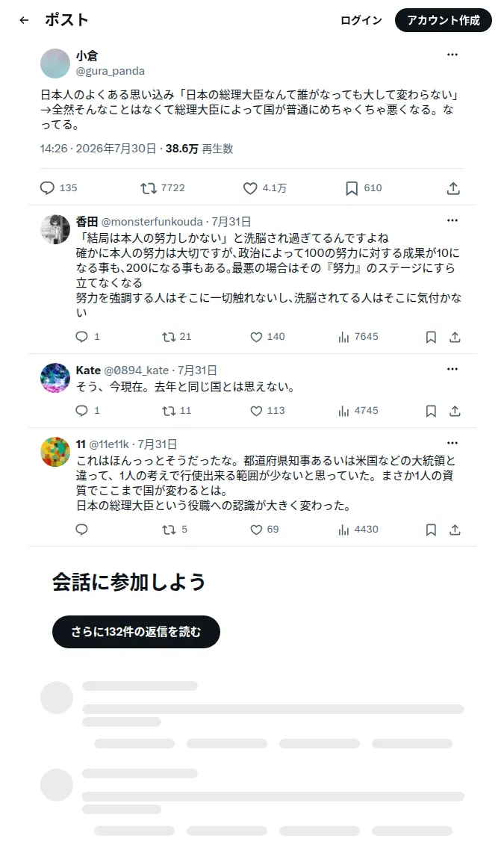The image size is (504, 847).
Task: Open reply icon on 小倉's main post
Action: pos(47,188)
